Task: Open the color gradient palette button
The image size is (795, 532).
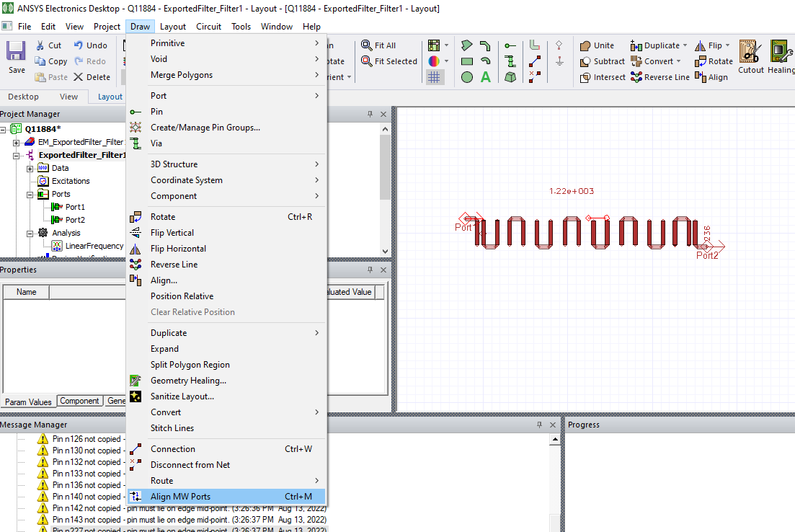Action: point(434,61)
